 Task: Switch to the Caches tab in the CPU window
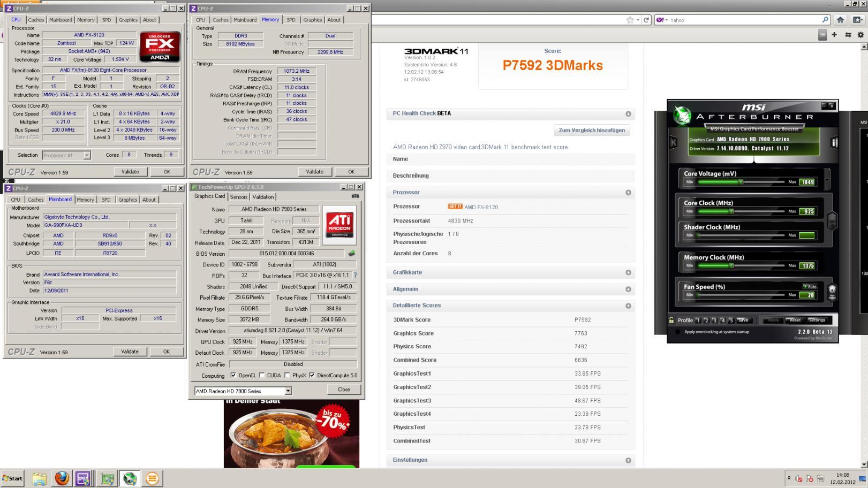point(36,20)
